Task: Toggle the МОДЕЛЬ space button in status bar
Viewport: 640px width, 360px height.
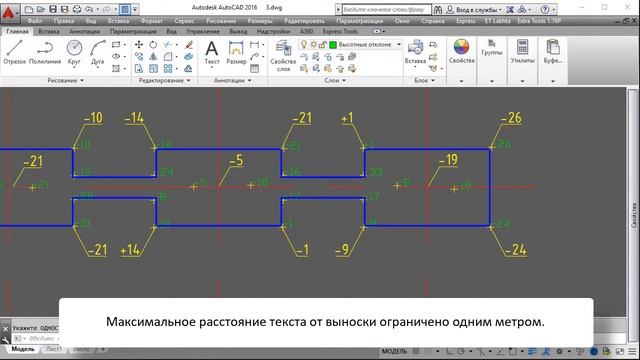Action: point(394,351)
